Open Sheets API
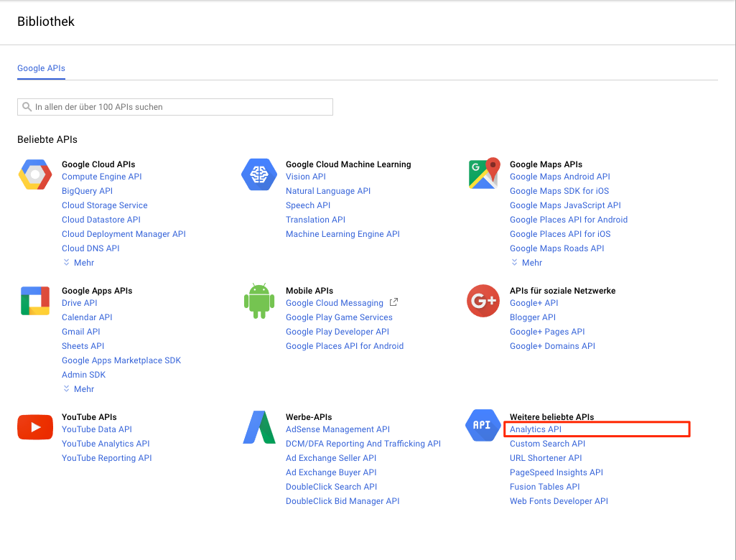The image size is (736, 560). (x=83, y=346)
